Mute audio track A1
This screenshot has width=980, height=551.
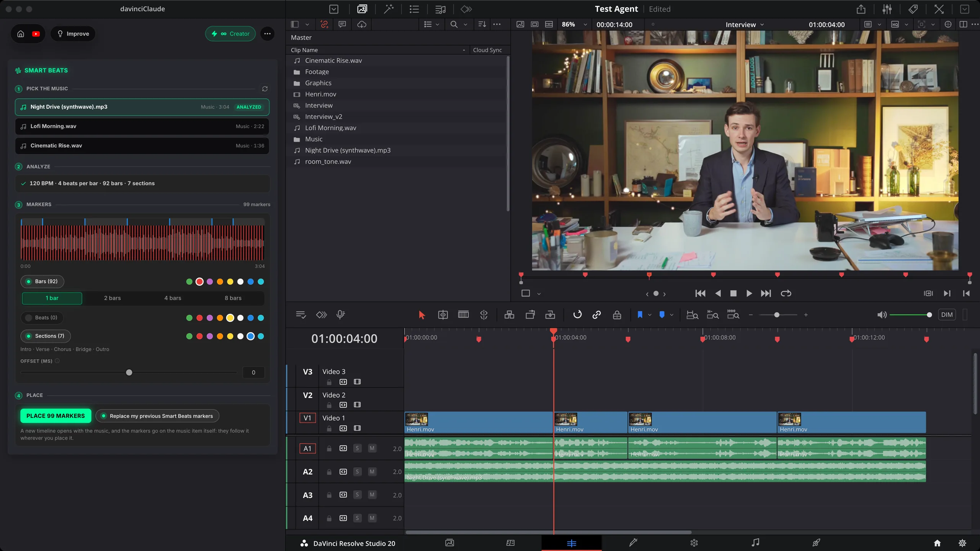[372, 448]
